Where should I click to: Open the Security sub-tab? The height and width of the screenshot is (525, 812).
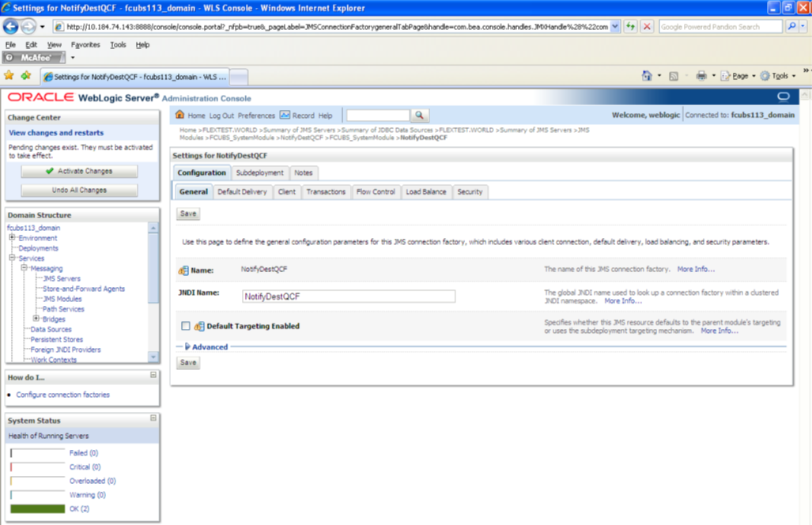[470, 191]
